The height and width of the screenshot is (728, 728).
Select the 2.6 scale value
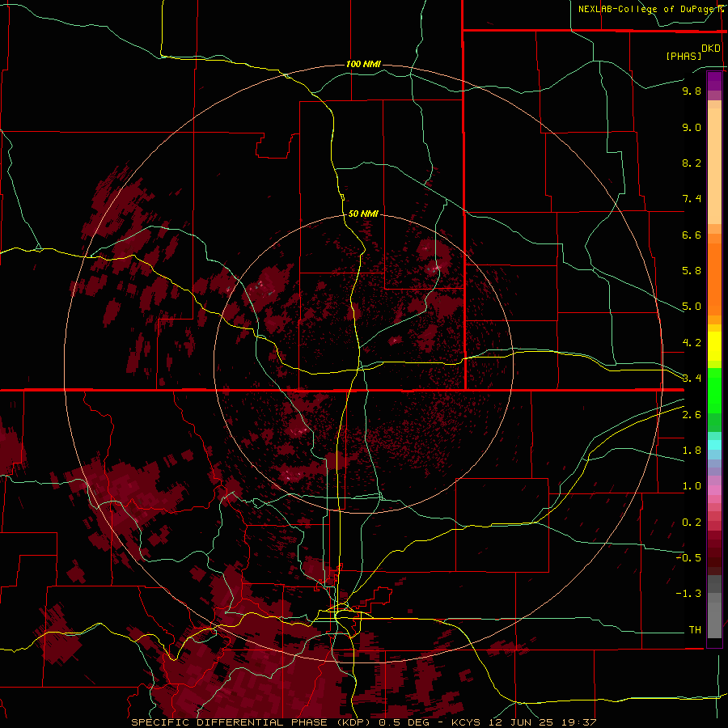pos(692,415)
